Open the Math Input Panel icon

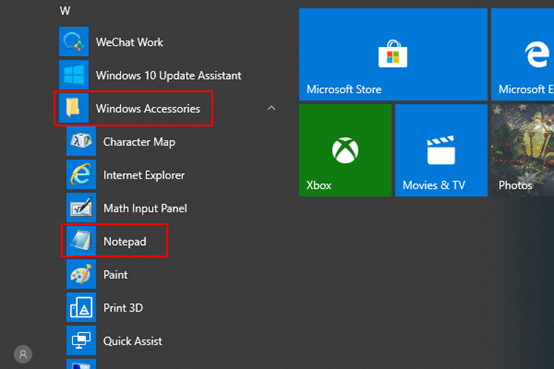pyautogui.click(x=81, y=207)
